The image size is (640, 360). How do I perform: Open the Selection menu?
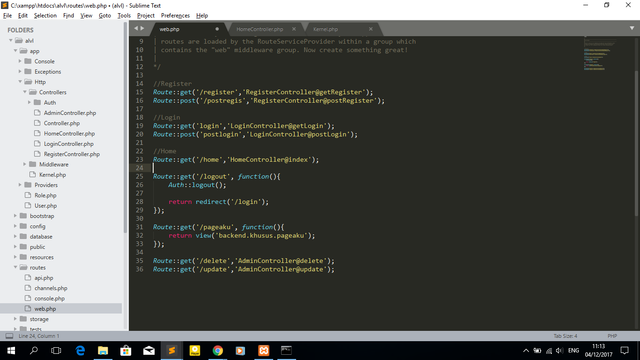(45, 16)
